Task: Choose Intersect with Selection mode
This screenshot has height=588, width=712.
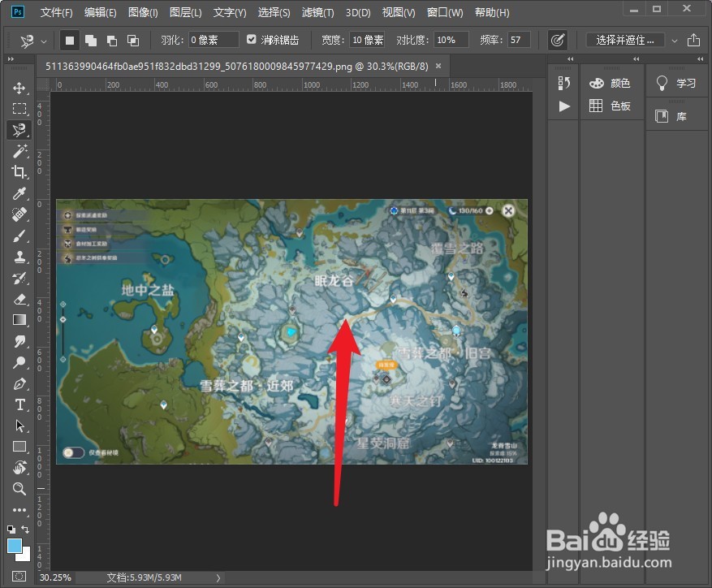Action: coord(133,41)
